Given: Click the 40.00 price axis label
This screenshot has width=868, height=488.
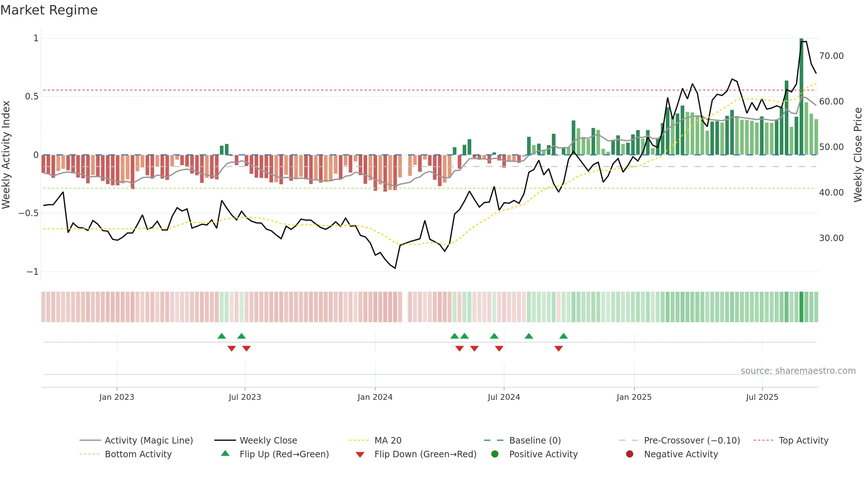Looking at the screenshot, I should click(x=831, y=193).
